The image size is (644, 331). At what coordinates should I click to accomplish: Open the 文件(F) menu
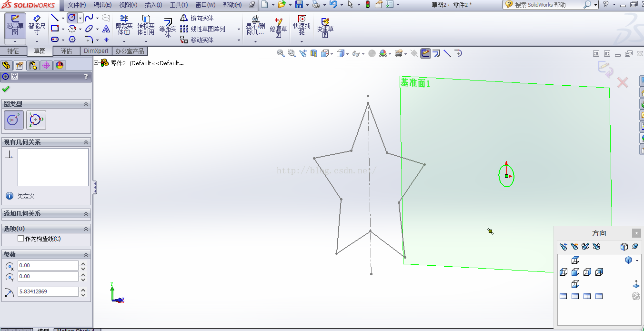pyautogui.click(x=77, y=5)
